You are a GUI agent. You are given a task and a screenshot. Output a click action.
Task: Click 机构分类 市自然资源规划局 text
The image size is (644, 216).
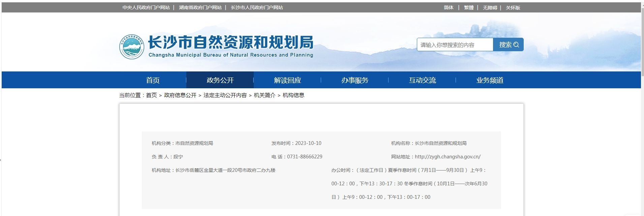click(182, 143)
